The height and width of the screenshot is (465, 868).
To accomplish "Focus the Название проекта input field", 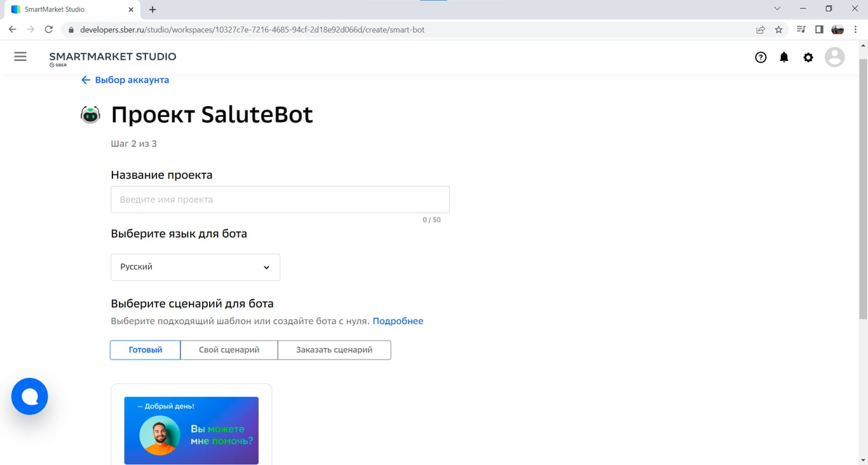I will tap(280, 199).
